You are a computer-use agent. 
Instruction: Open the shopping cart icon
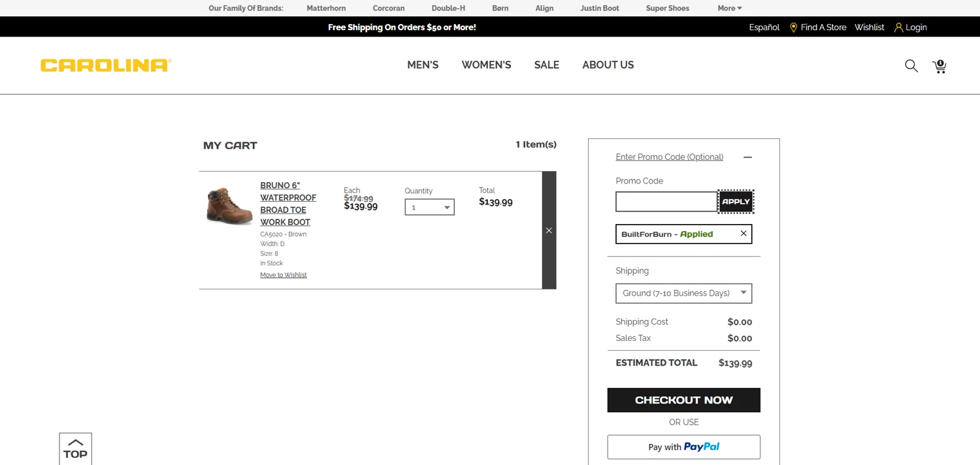939,66
